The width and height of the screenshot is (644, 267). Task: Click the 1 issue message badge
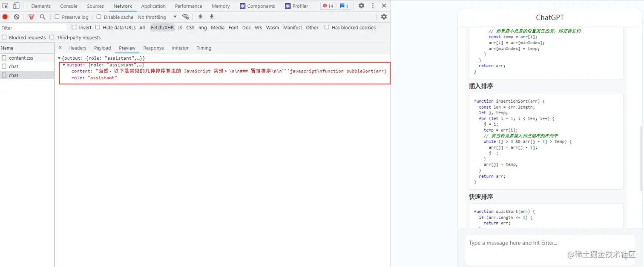tap(344, 6)
